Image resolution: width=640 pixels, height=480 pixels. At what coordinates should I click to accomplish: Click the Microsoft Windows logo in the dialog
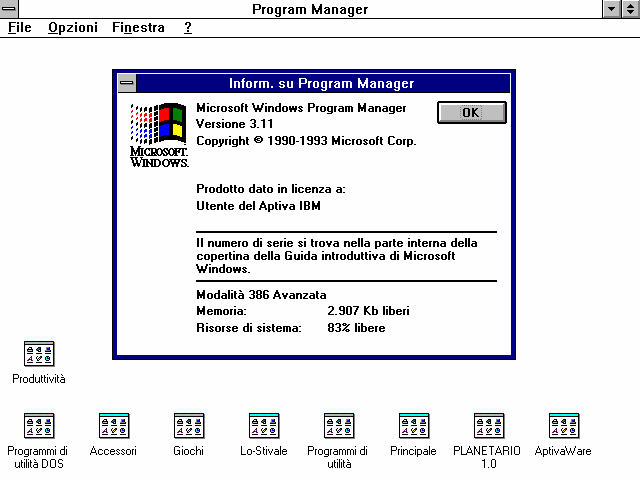tap(159, 135)
